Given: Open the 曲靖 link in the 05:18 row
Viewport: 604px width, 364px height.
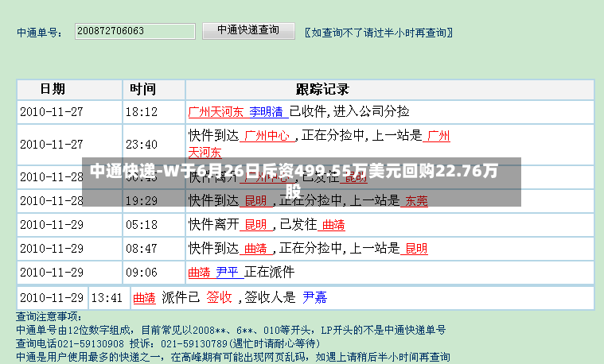Looking at the screenshot, I should point(333,224).
